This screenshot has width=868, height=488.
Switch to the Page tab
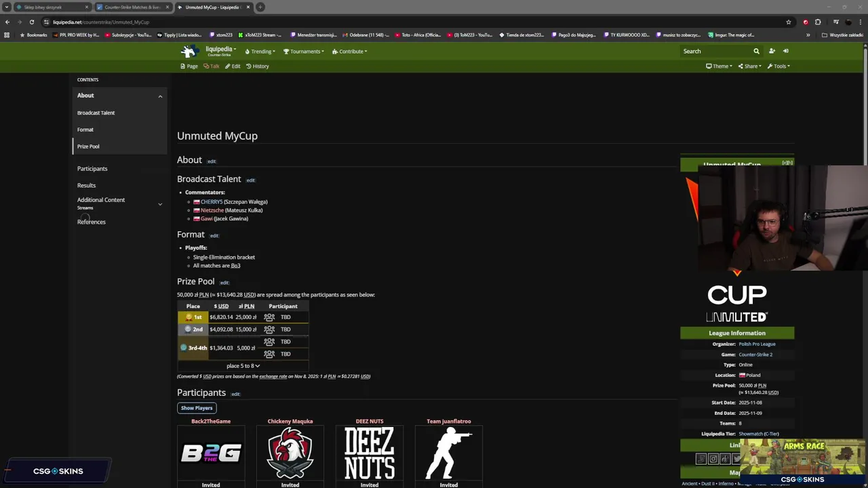[189, 66]
